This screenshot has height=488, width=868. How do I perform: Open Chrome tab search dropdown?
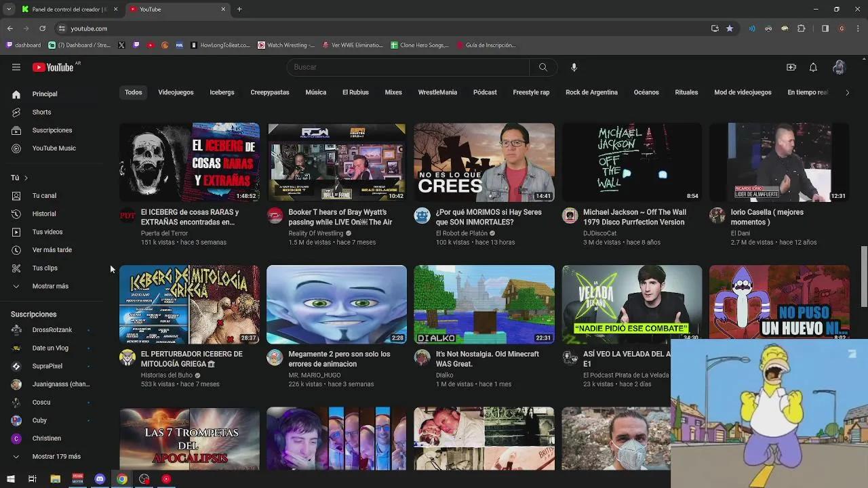pos(9,9)
